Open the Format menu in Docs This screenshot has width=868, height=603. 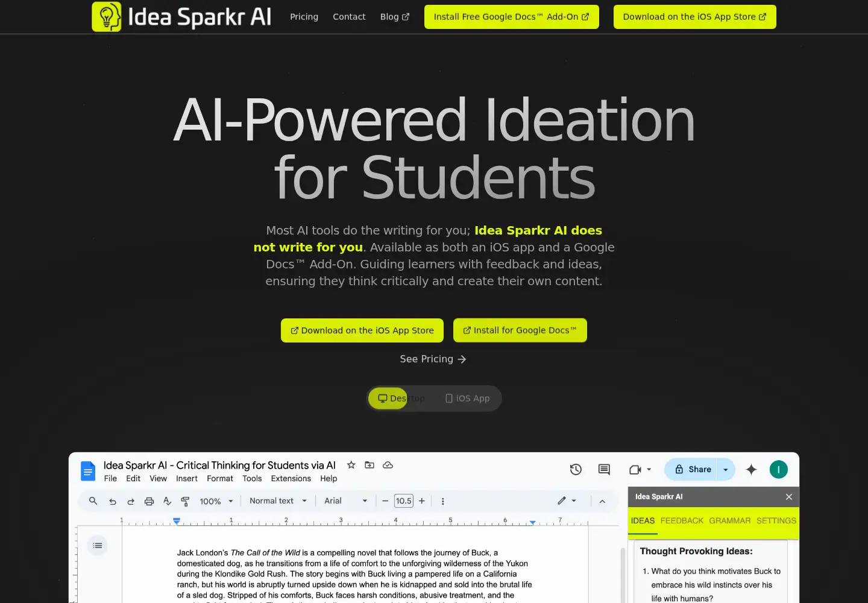(x=220, y=479)
